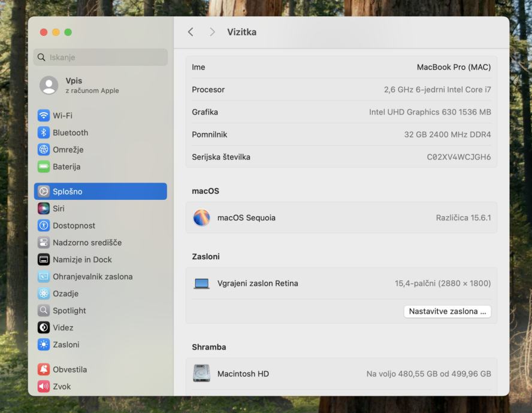This screenshot has width=532, height=413.
Task: Click the Baterija battery icon
Action: click(x=44, y=167)
